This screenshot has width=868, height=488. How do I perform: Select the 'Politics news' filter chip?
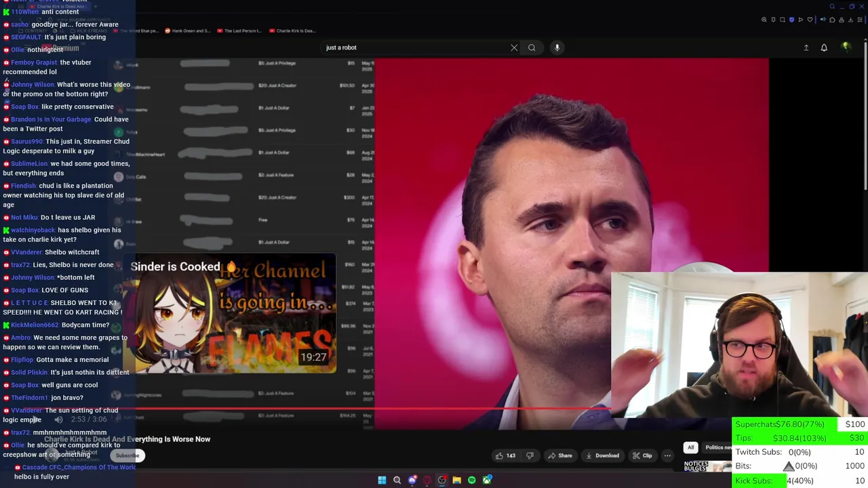point(717,447)
